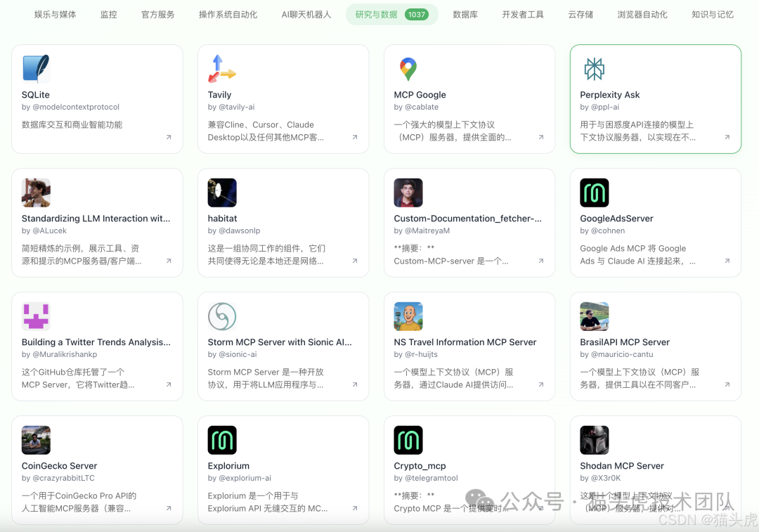Click author text by @sionic-ai
The image size is (759, 532).
click(x=233, y=354)
